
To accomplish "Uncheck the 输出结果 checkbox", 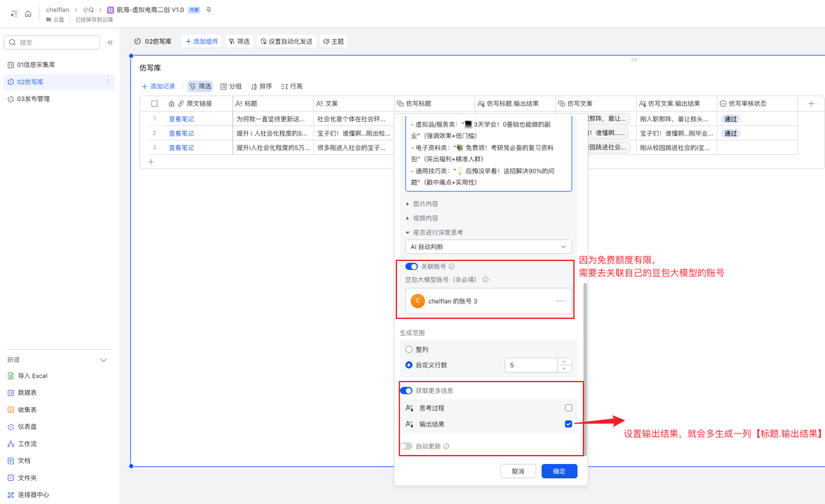I will [x=568, y=424].
